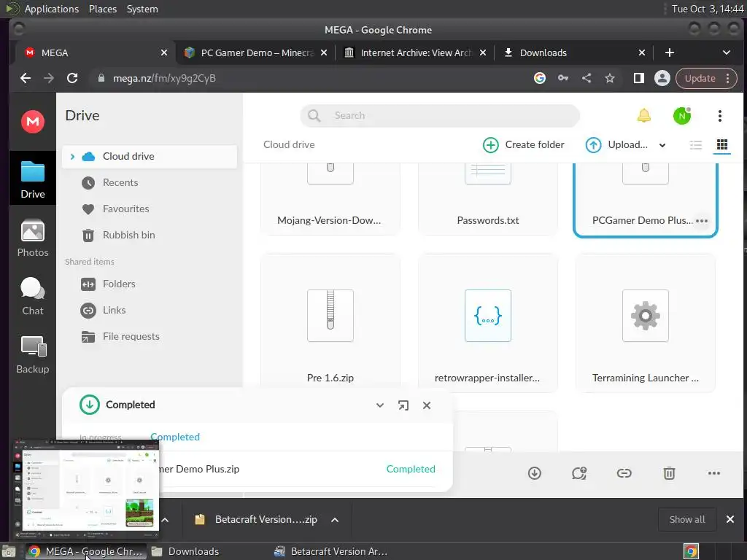Open the MEGA top-right kebab menu

tap(719, 115)
